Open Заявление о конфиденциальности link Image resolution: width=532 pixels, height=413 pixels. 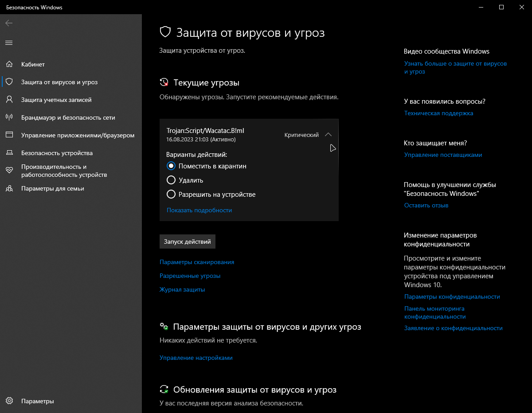pos(454,328)
